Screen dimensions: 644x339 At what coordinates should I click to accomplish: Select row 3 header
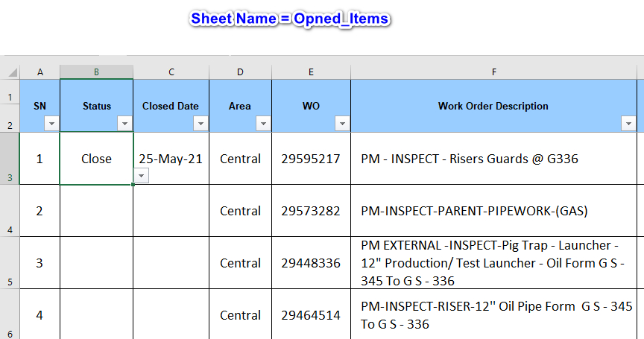pos(10,159)
